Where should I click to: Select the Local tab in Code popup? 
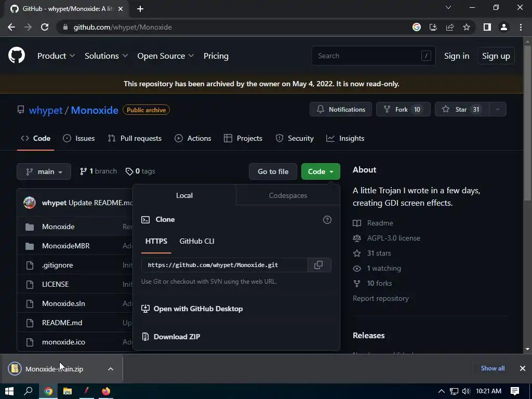[184, 195]
